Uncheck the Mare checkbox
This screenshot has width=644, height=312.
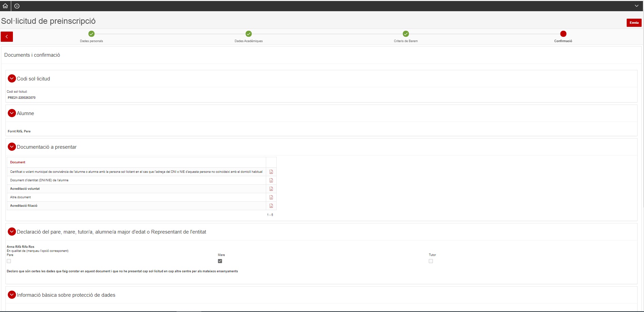tap(220, 261)
